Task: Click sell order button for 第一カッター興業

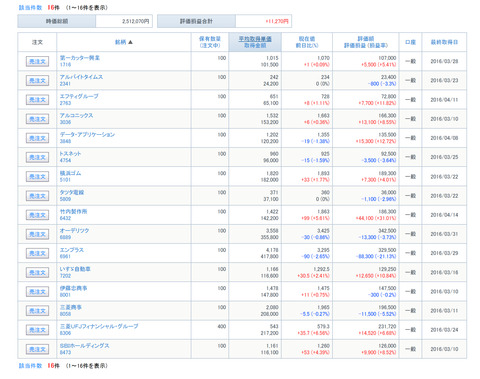Action: (37, 61)
